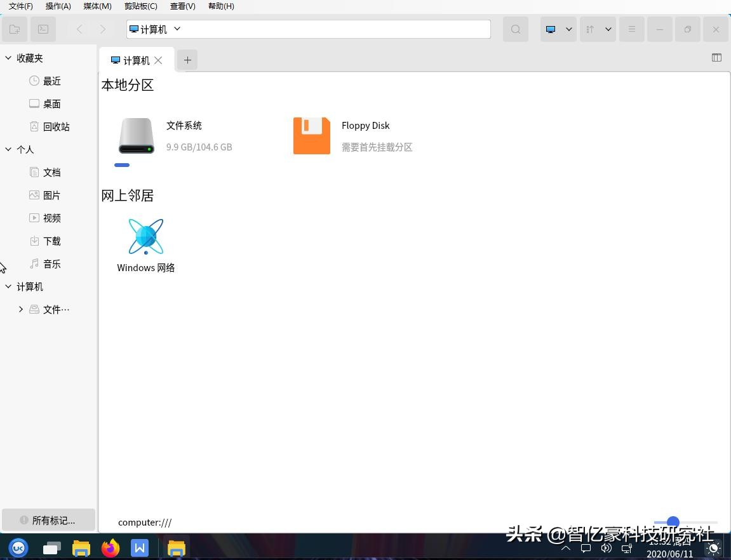This screenshot has width=731, height=560.
Task: Open the view mode dropdown arrow
Action: [x=568, y=29]
